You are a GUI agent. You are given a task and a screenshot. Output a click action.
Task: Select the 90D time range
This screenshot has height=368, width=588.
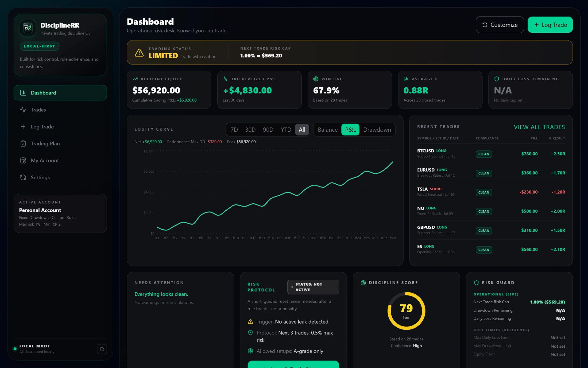pos(268,130)
